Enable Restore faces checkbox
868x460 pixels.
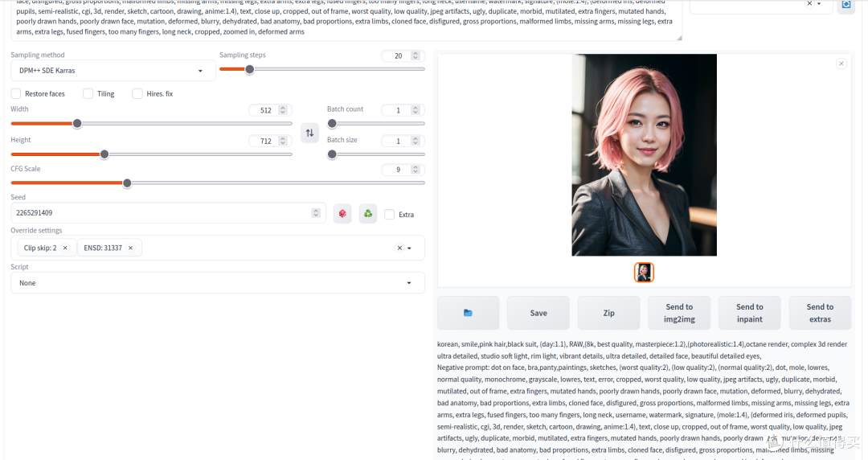coord(16,93)
